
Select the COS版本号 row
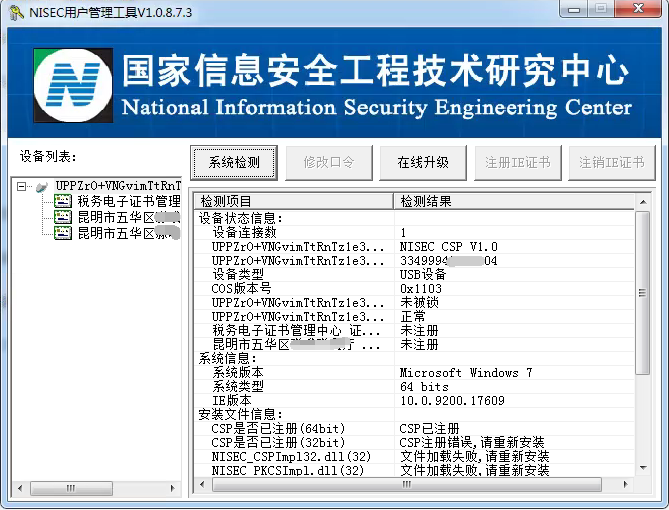tap(414, 289)
